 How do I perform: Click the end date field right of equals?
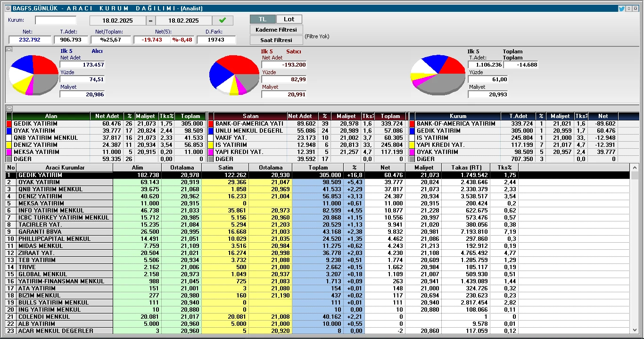[x=184, y=21]
